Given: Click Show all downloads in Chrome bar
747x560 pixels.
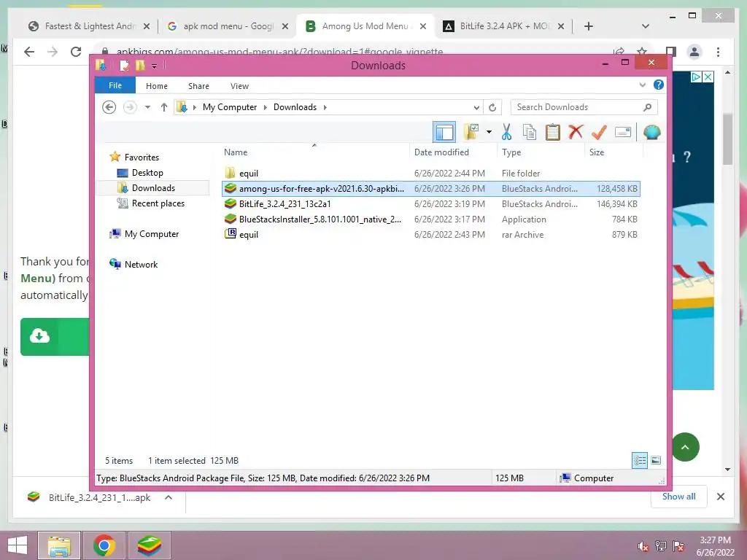Looking at the screenshot, I should pyautogui.click(x=679, y=496).
